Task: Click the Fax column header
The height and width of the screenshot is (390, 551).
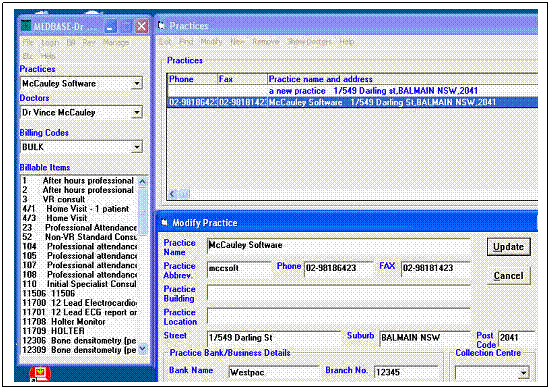Action: [x=242, y=79]
